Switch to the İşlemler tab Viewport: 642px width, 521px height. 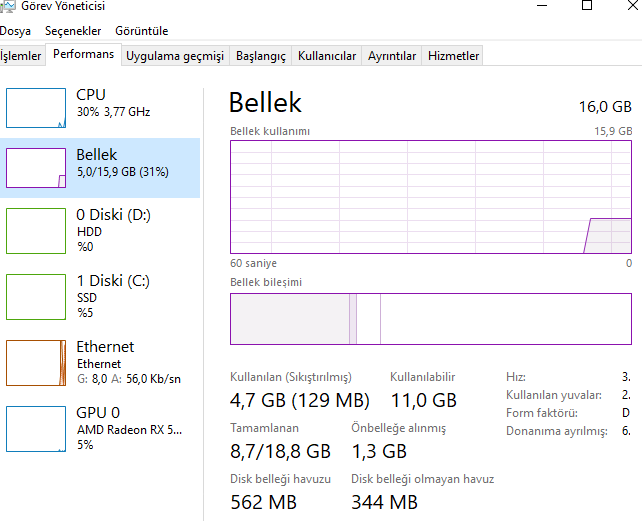(21, 56)
